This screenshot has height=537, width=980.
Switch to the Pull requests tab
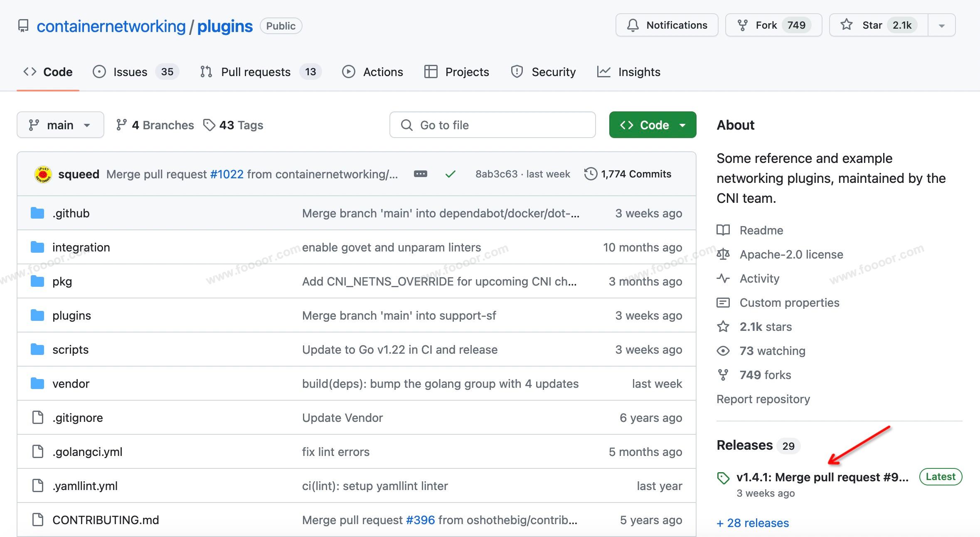(x=255, y=72)
